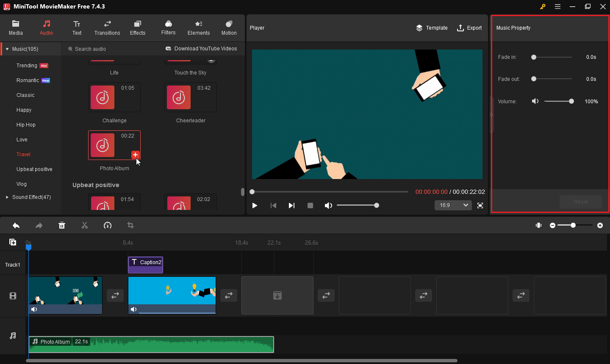Select the Upbeat positive category
This screenshot has height=364, width=610.
click(34, 169)
